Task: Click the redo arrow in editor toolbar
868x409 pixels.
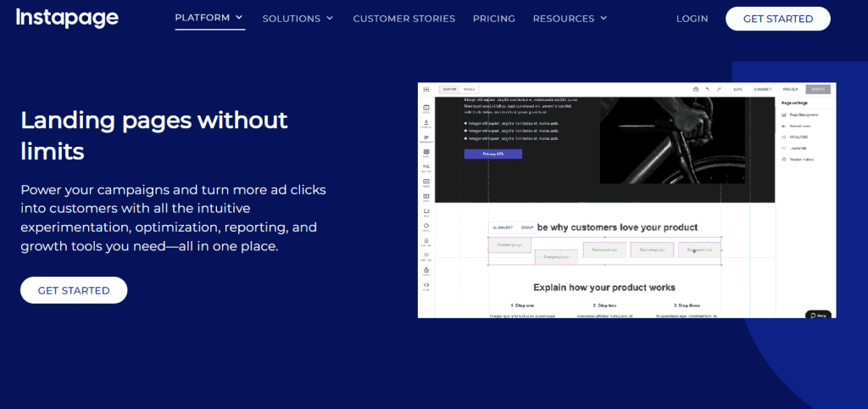Action: tap(719, 89)
